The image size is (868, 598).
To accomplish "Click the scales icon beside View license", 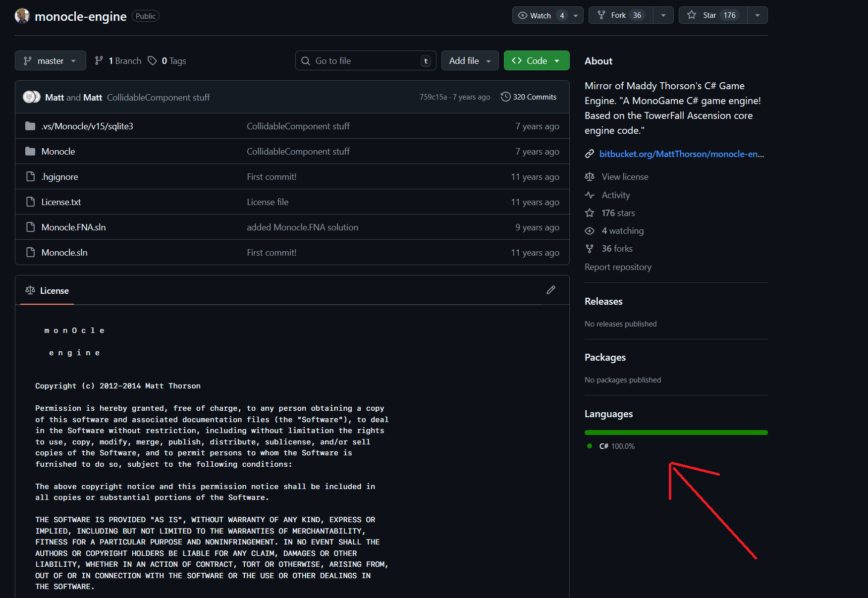I will point(590,176).
